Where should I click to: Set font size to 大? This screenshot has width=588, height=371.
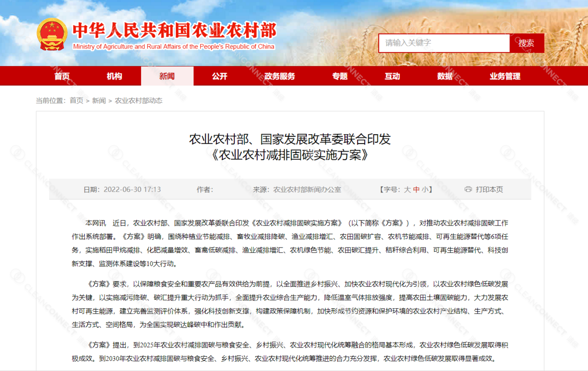(407, 190)
